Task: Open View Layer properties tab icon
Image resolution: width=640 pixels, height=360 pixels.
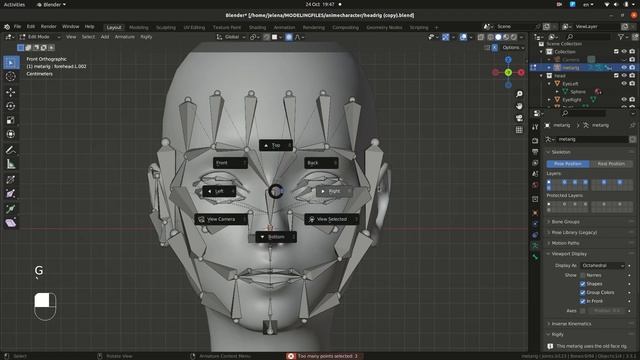Action: click(x=535, y=163)
